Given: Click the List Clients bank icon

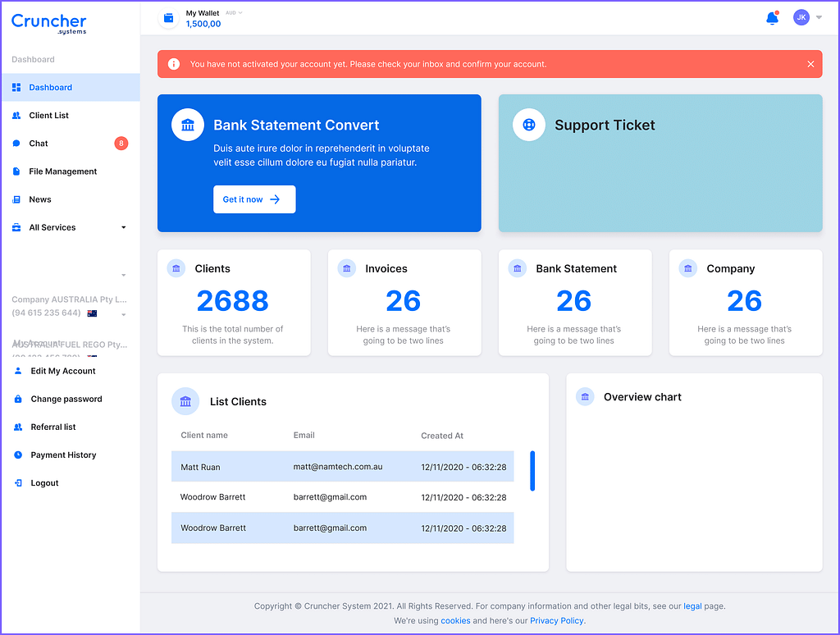Looking at the screenshot, I should (x=185, y=401).
